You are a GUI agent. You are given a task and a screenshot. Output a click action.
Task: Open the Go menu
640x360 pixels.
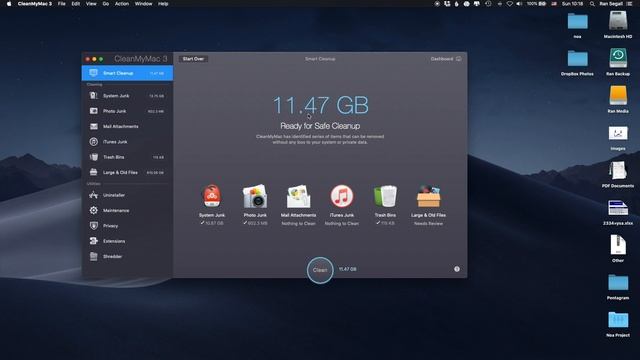(106, 4)
